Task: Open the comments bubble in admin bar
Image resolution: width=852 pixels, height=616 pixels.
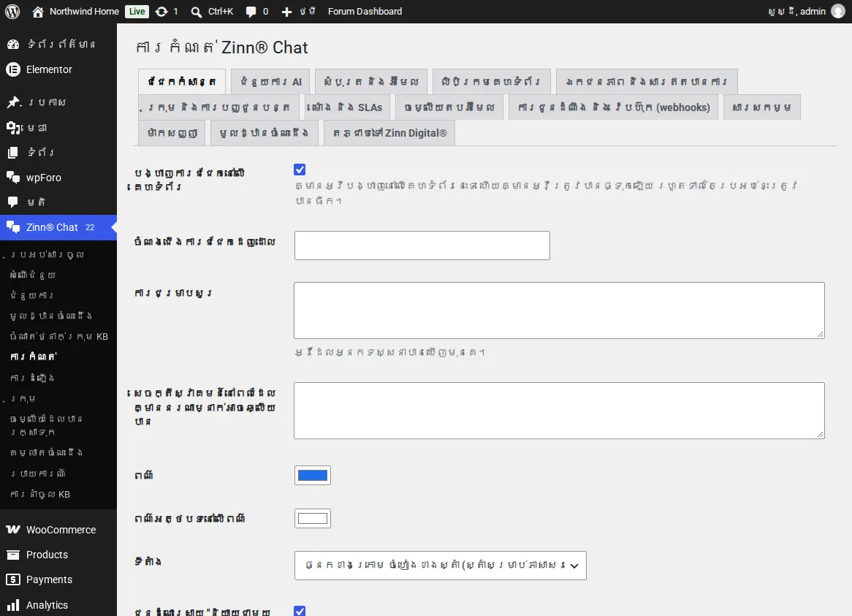Action: click(x=251, y=12)
